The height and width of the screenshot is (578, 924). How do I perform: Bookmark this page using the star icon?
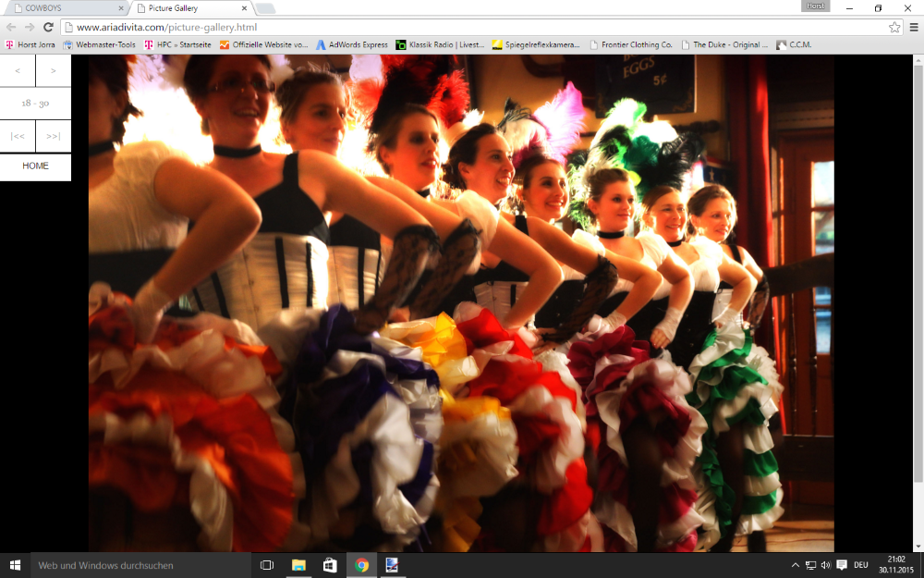pyautogui.click(x=894, y=27)
